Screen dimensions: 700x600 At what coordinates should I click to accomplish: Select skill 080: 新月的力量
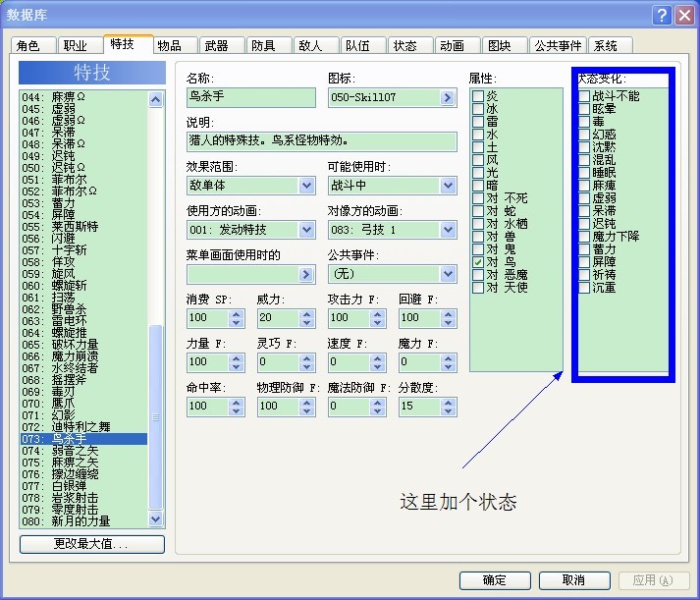pos(83,521)
